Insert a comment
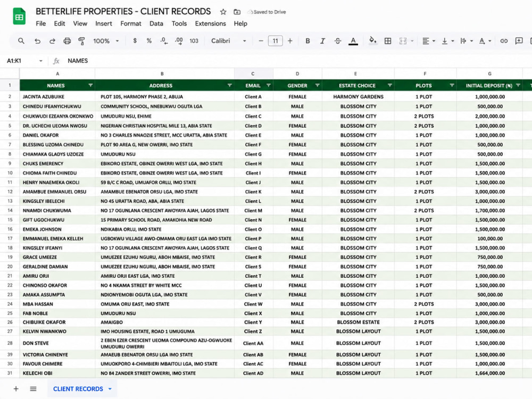The height and width of the screenshot is (399, 532). point(519,41)
